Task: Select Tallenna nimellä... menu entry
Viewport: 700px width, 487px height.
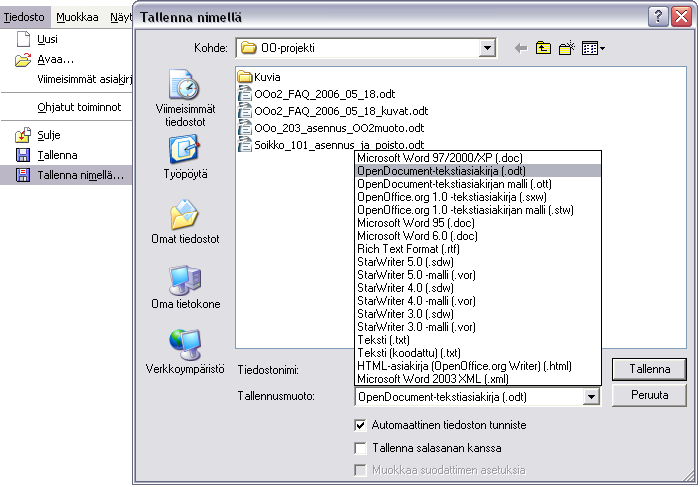Action: coord(66,175)
